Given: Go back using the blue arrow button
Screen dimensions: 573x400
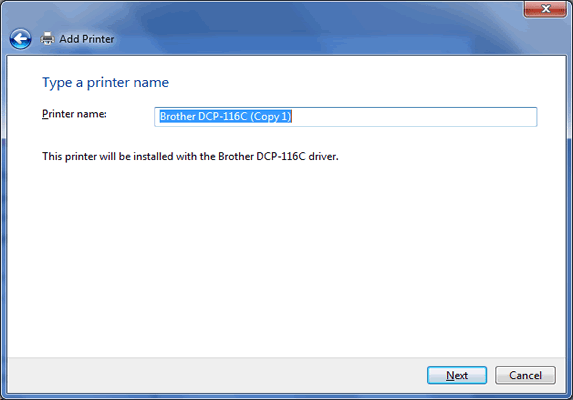Looking at the screenshot, I should click(x=20, y=39).
